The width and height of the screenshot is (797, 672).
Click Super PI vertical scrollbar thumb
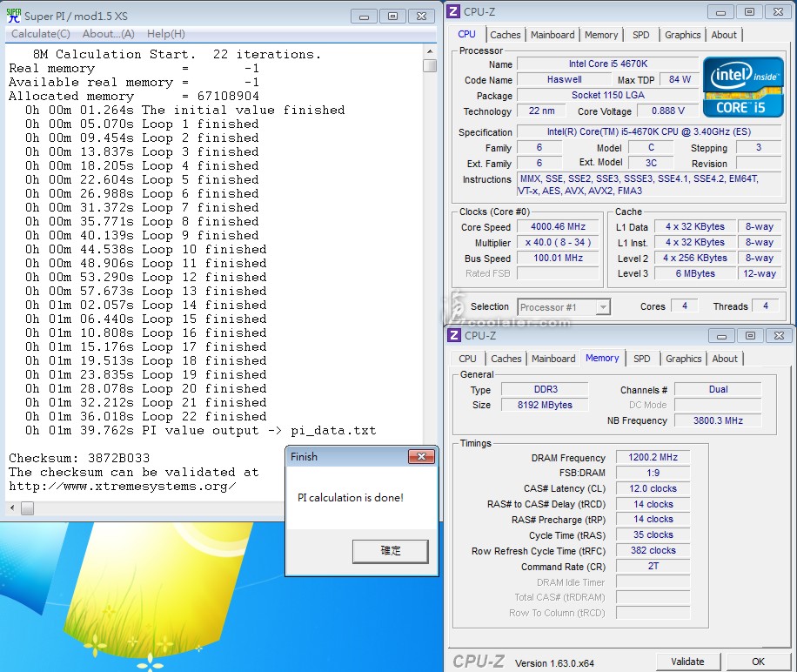click(x=430, y=65)
